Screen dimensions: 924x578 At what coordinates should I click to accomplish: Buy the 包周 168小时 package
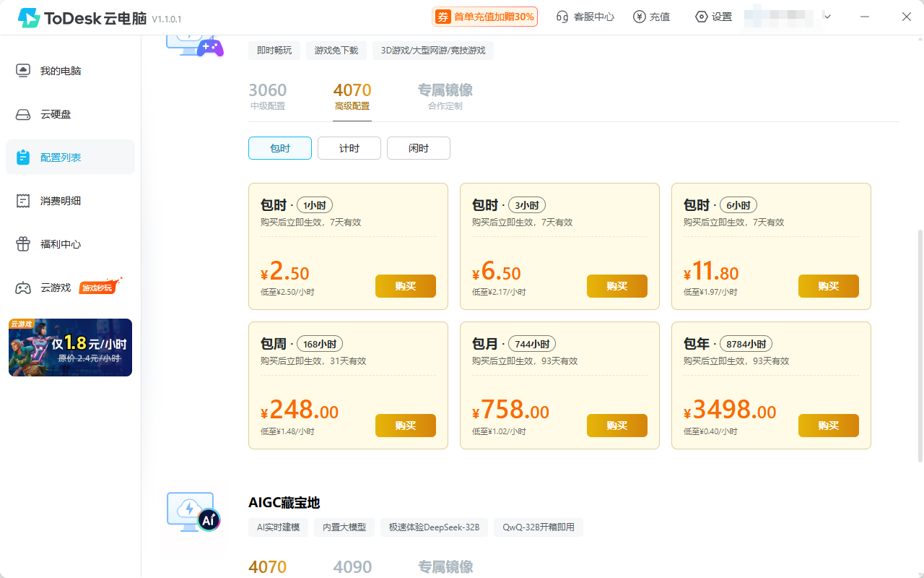406,426
